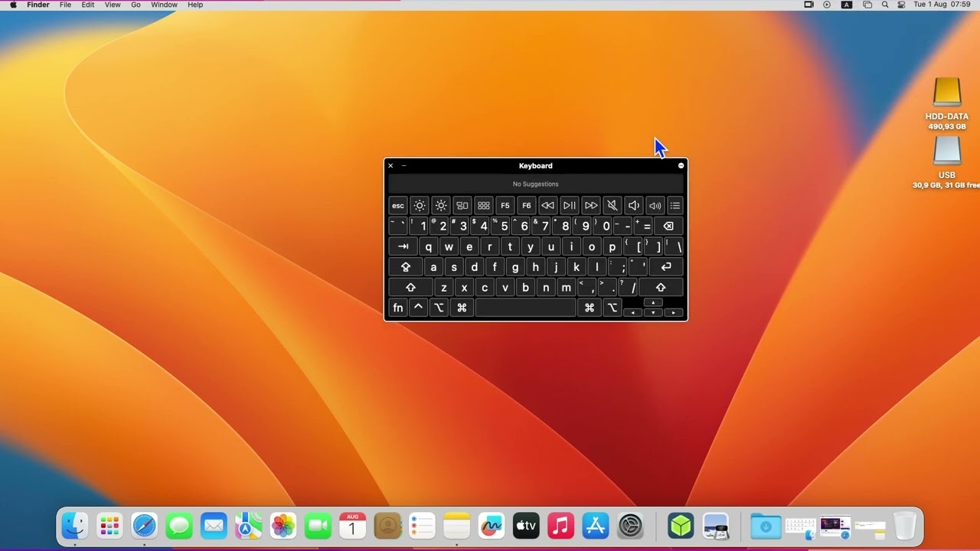The width and height of the screenshot is (980, 551).
Task: Click the right arrow key
Action: pyautogui.click(x=674, y=312)
